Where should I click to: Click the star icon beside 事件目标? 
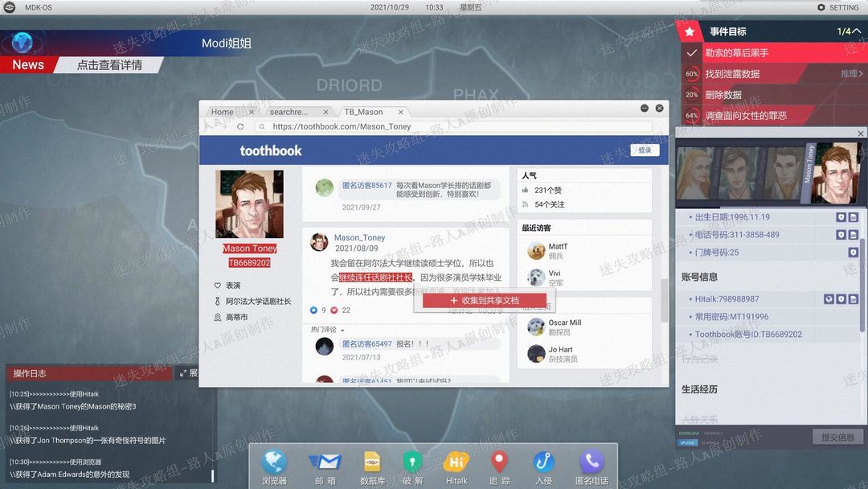pos(690,31)
